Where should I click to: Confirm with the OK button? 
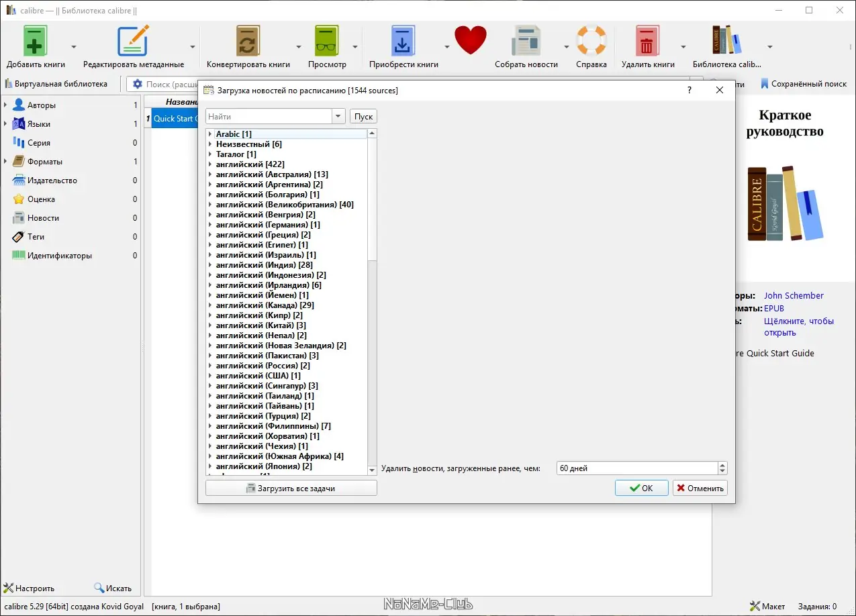tap(641, 489)
